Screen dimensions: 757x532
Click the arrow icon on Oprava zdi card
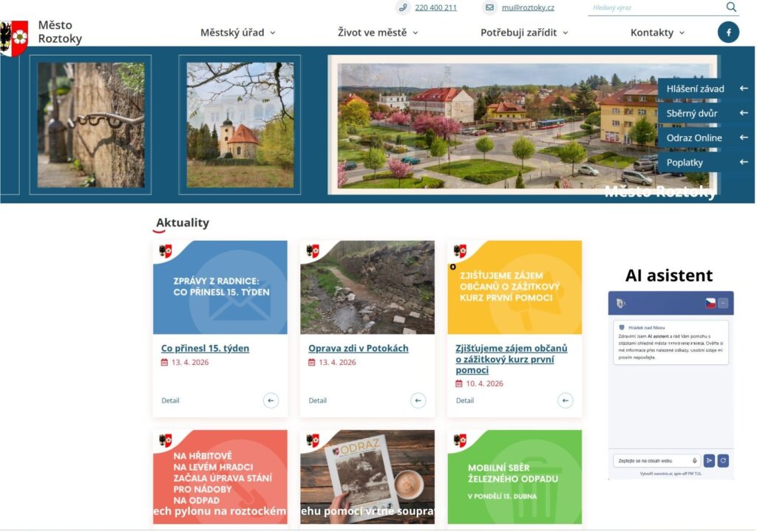point(418,400)
